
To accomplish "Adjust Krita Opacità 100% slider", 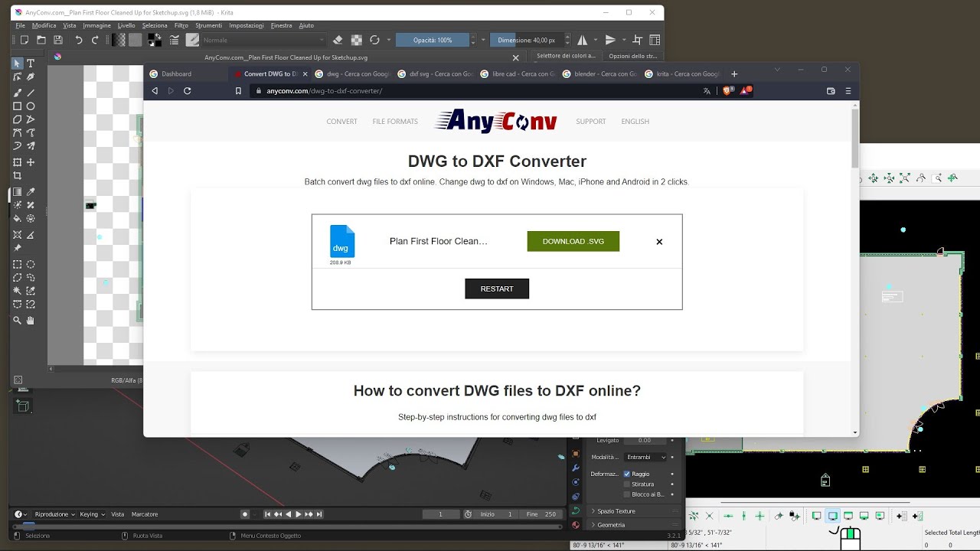I will (433, 40).
